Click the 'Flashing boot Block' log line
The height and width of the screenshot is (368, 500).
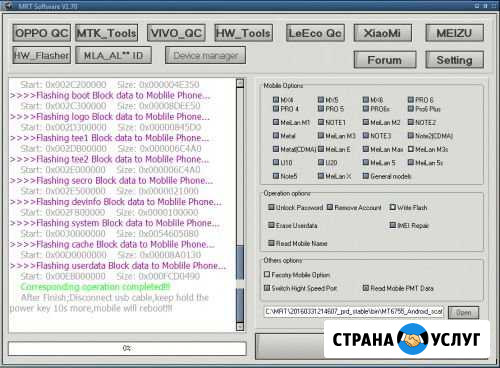pyautogui.click(x=110, y=95)
